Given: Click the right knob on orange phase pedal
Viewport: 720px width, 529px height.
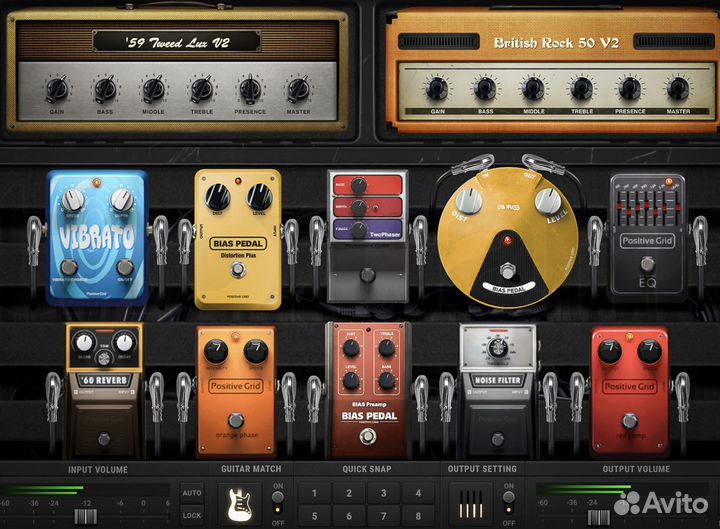Looking at the screenshot, I should coord(256,351).
